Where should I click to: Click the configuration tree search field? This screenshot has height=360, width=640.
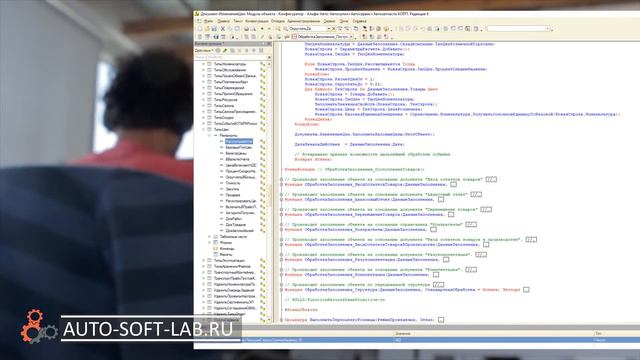pos(231,57)
